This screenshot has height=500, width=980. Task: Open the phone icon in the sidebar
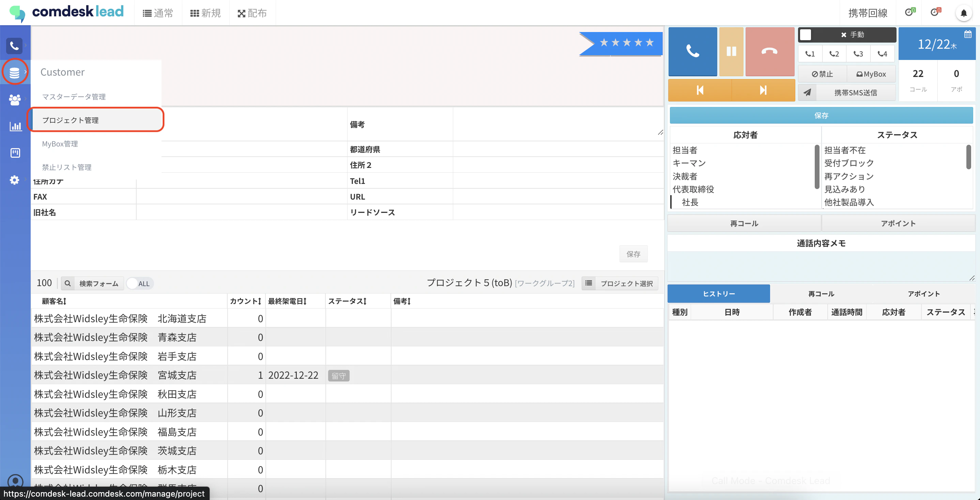coord(14,46)
